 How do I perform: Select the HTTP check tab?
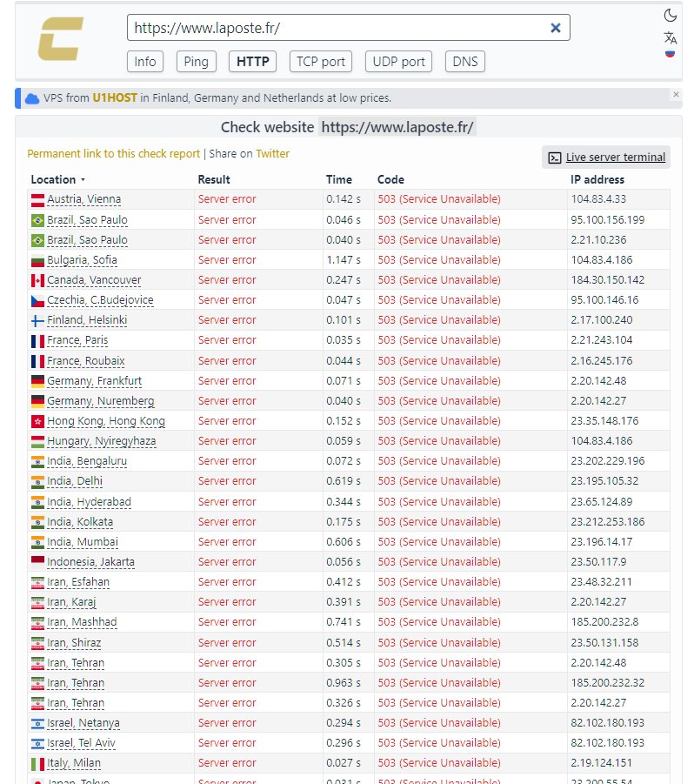click(x=252, y=61)
